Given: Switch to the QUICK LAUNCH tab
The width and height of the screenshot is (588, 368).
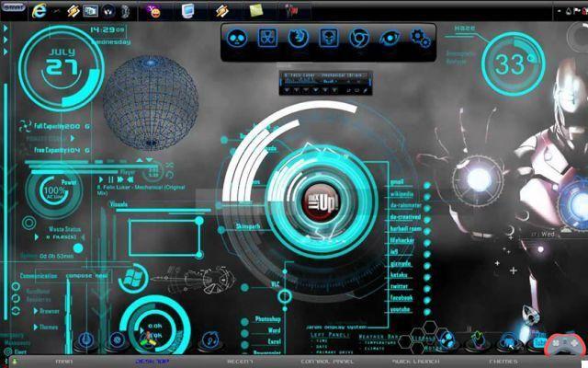Looking at the screenshot, I should [415, 362].
